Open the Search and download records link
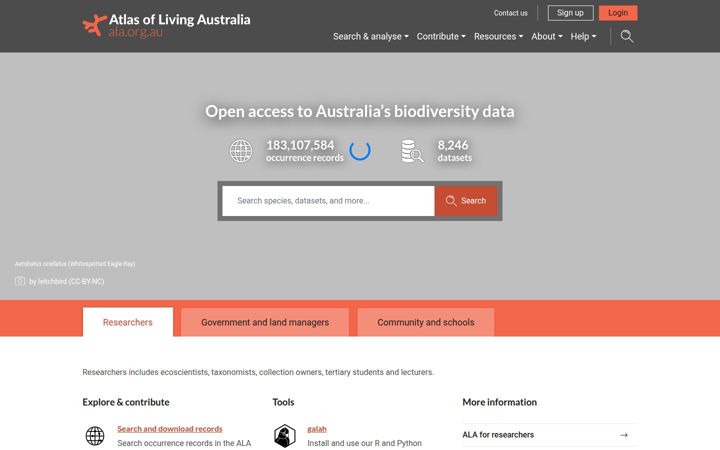The height and width of the screenshot is (450, 720). [x=170, y=429]
